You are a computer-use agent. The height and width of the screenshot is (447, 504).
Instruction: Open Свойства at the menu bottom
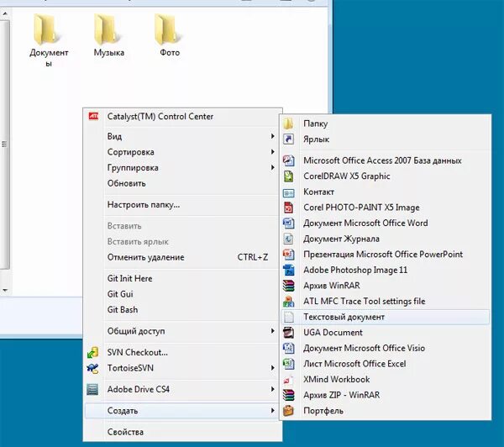[182, 432]
